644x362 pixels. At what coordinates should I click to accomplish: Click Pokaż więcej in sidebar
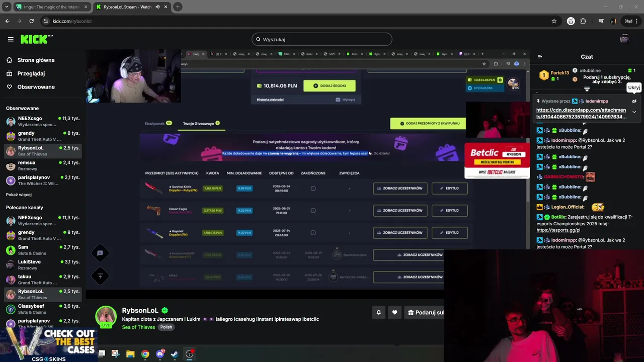pyautogui.click(x=19, y=195)
